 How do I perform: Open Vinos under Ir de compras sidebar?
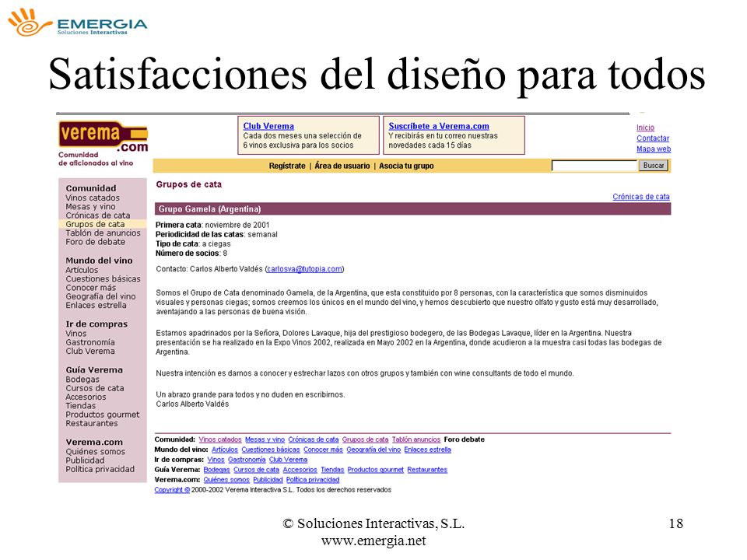coord(75,334)
